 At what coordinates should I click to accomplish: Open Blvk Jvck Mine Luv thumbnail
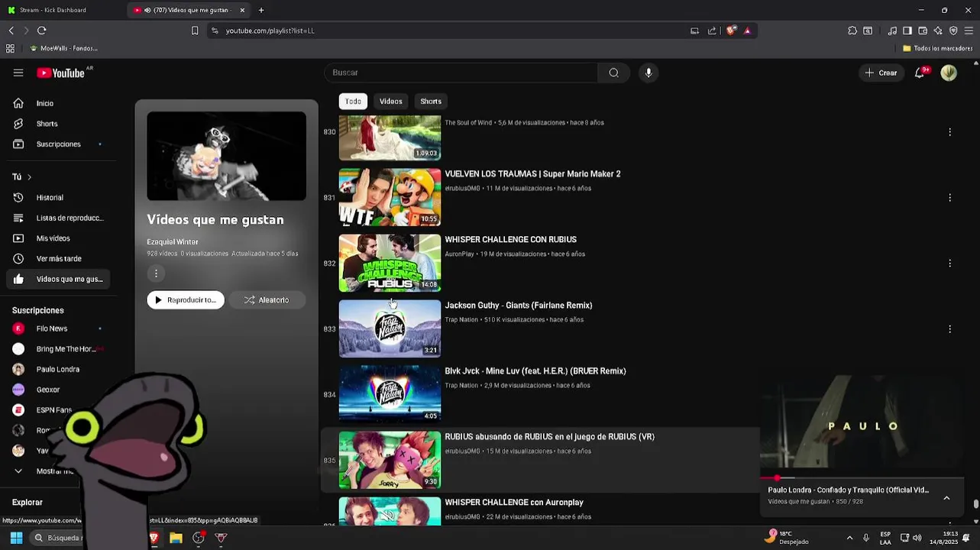pyautogui.click(x=390, y=393)
